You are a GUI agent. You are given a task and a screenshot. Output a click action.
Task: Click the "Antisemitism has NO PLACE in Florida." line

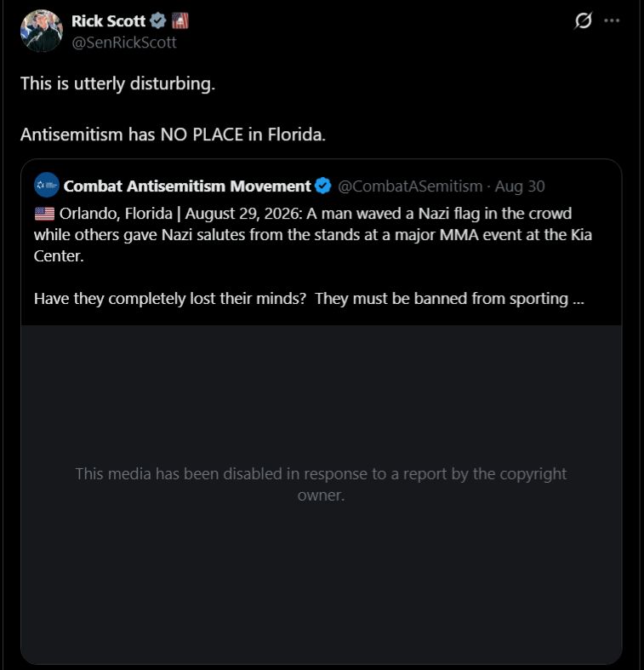[x=173, y=135]
